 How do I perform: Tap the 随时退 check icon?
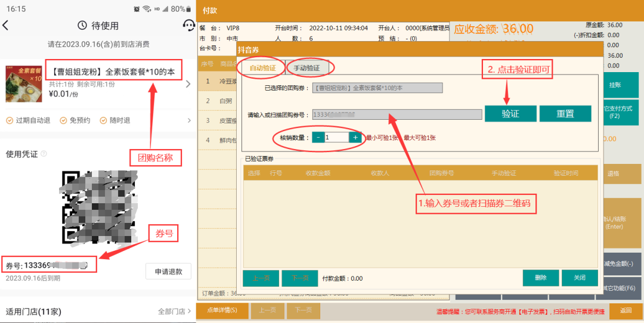click(103, 120)
